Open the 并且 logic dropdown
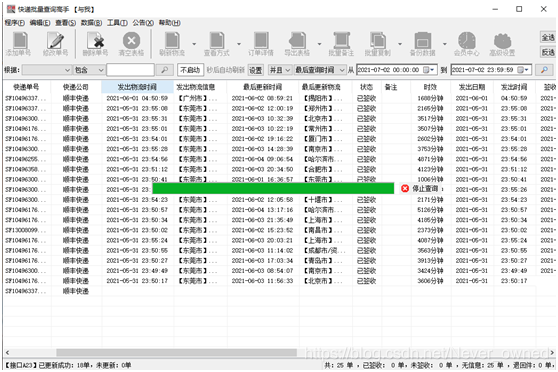Image resolution: width=558 pixels, height=372 pixels. 280,70
